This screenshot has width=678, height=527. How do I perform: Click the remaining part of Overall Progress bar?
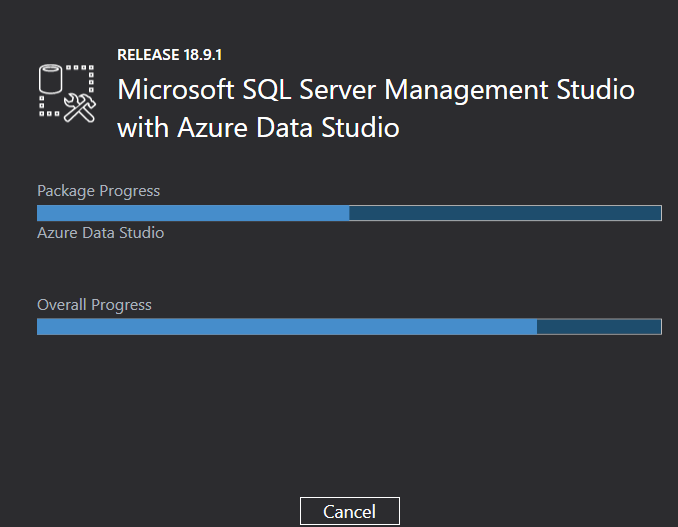(599, 327)
